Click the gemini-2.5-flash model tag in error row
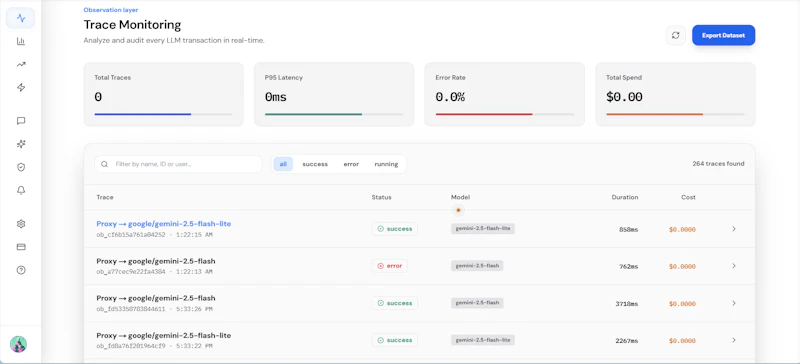The height and width of the screenshot is (364, 800). coord(477,266)
